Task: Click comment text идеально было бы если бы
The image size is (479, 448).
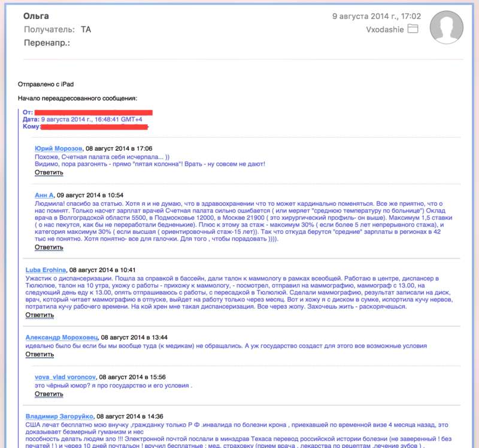Action: pyautogui.click(x=226, y=346)
